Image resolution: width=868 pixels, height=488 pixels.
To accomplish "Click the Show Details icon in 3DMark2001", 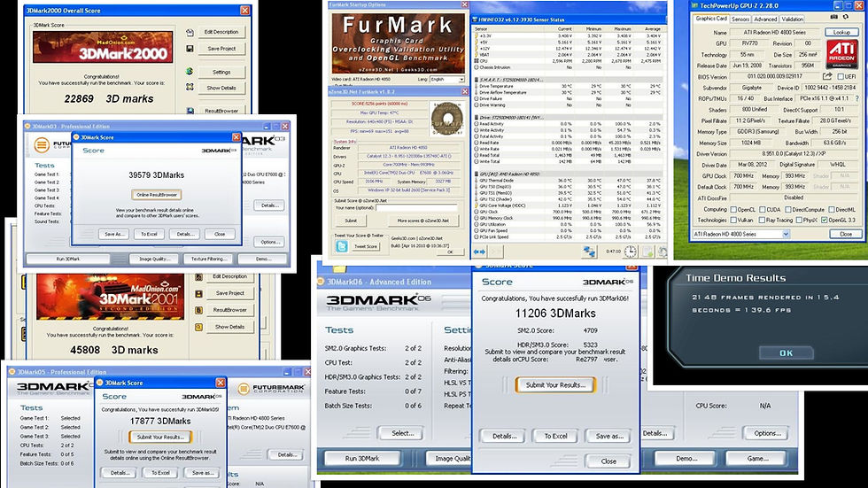I will 198,327.
